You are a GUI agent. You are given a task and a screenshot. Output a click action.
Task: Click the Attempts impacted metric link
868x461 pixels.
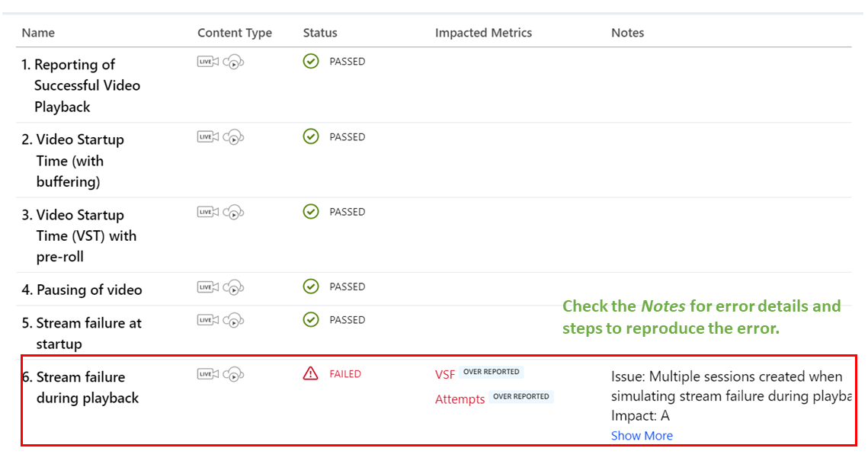(460, 399)
